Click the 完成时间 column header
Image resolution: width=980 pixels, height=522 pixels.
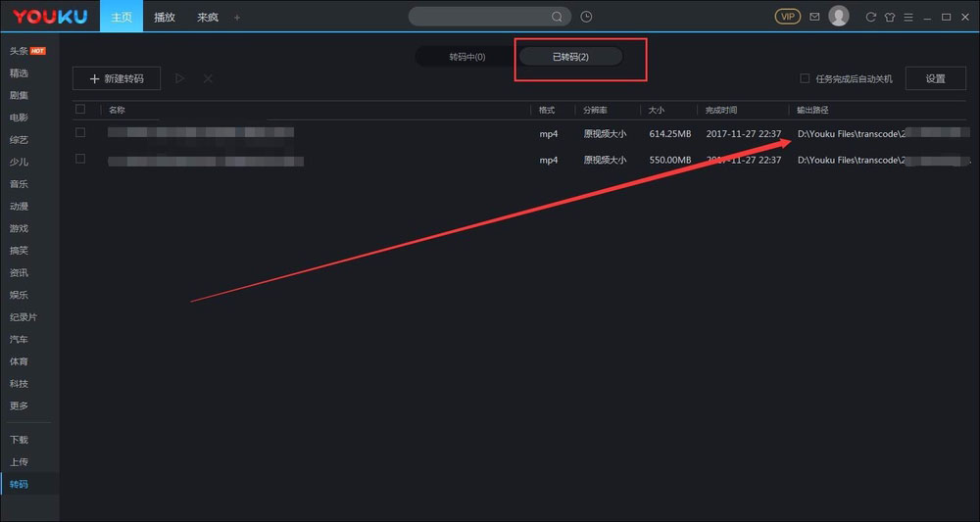tap(721, 110)
